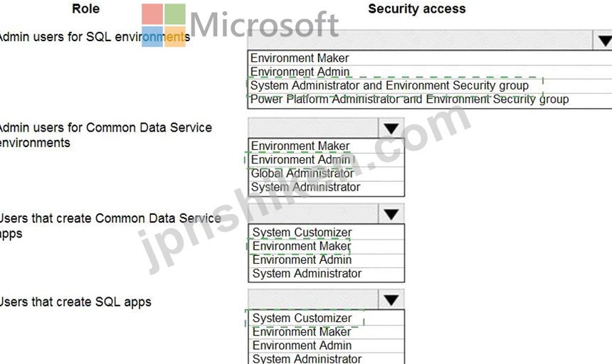Choose System Customizer for Common Data Service apps
612x364 pixels.
(327, 232)
